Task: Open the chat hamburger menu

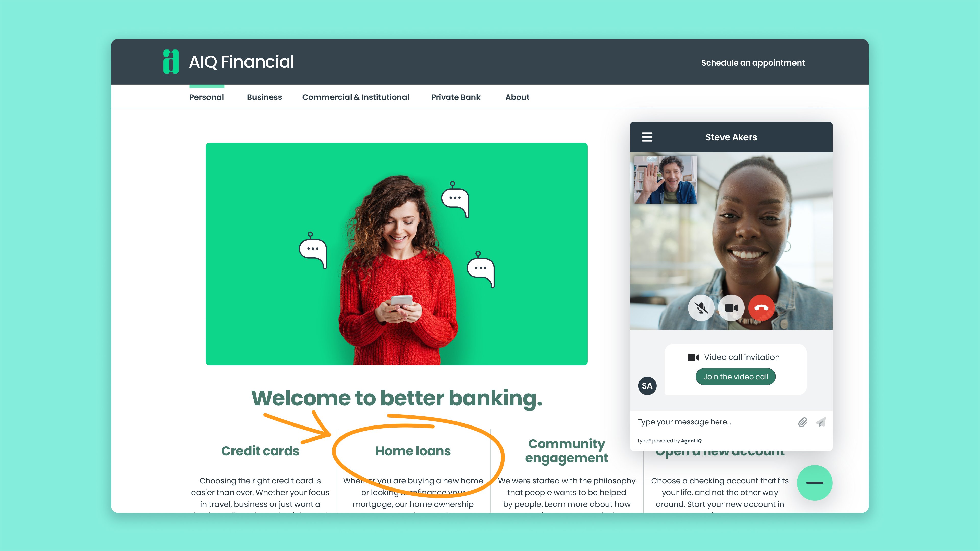Action: tap(647, 137)
